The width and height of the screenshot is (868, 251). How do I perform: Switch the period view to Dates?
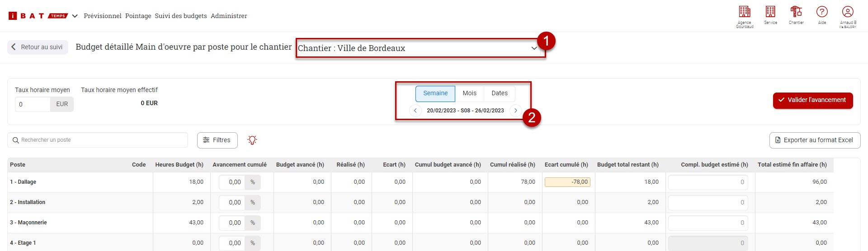(x=499, y=93)
